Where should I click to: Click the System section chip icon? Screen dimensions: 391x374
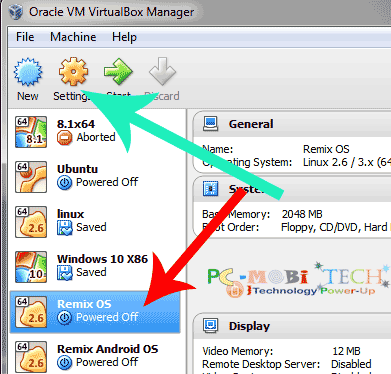[210, 189]
